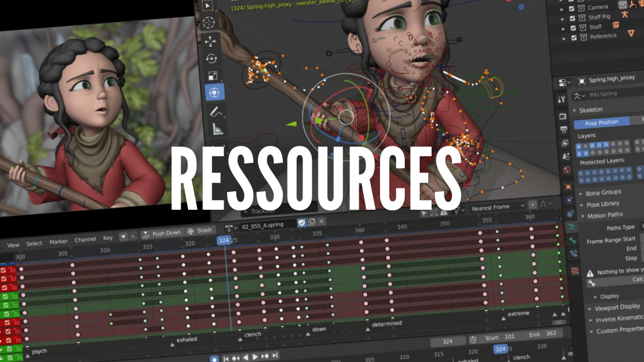This screenshot has height=362, width=644.
Task: Click the End: 363 frame field
Action: pyautogui.click(x=542, y=334)
